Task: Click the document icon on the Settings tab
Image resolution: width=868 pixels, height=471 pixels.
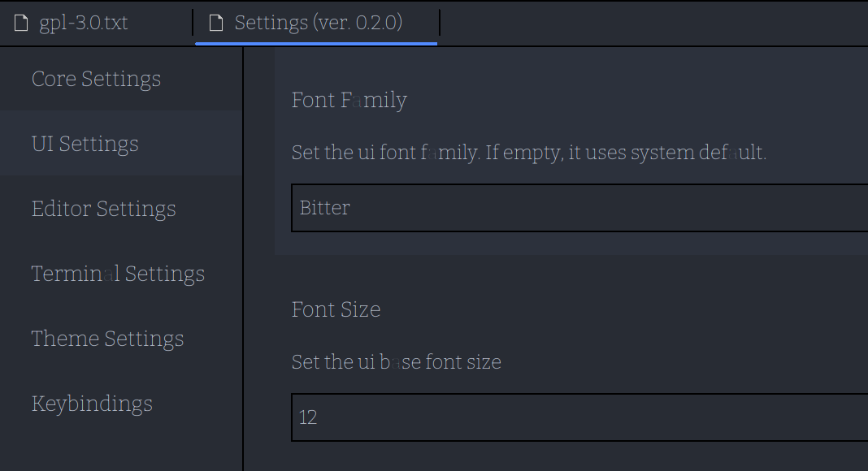Action: tap(215, 23)
